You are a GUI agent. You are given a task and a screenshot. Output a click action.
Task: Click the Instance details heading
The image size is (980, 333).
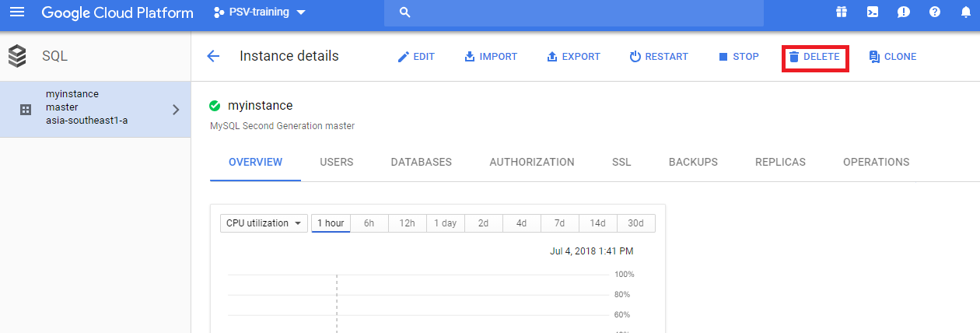click(x=289, y=56)
